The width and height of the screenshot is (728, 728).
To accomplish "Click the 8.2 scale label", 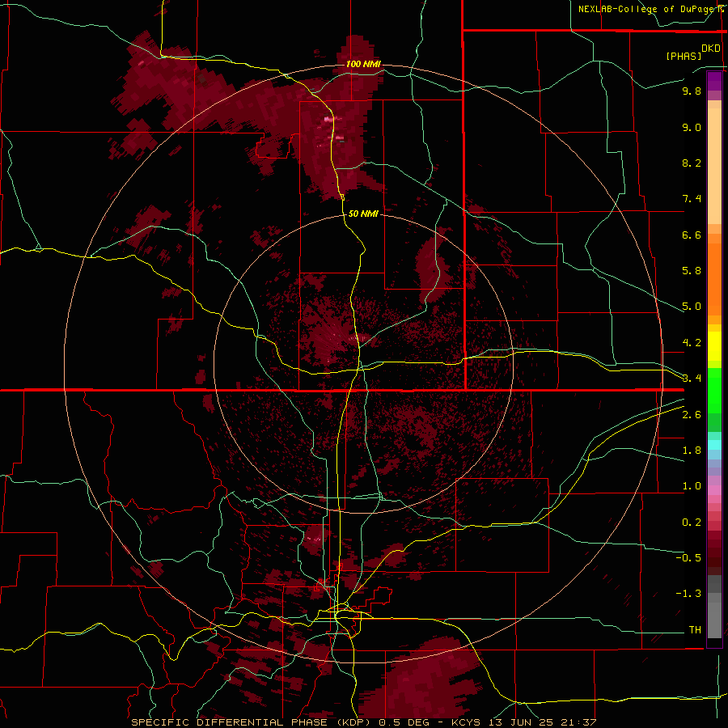I will click(x=692, y=163).
